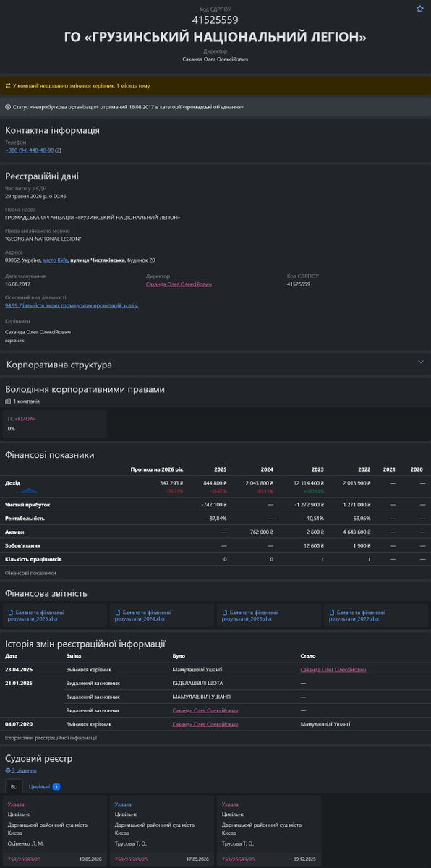The image size is (431, 868).
Task: Click the history date '21.01.2025'
Action: [x=18, y=683]
